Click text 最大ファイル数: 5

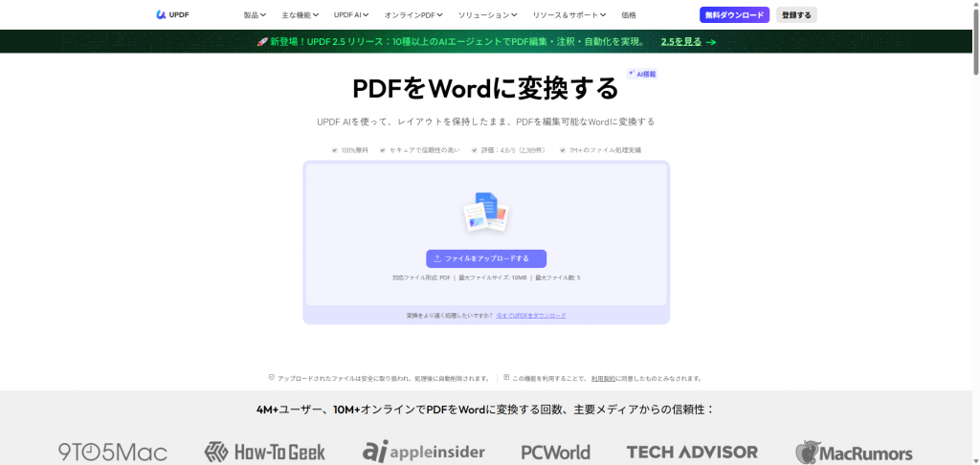tap(558, 277)
